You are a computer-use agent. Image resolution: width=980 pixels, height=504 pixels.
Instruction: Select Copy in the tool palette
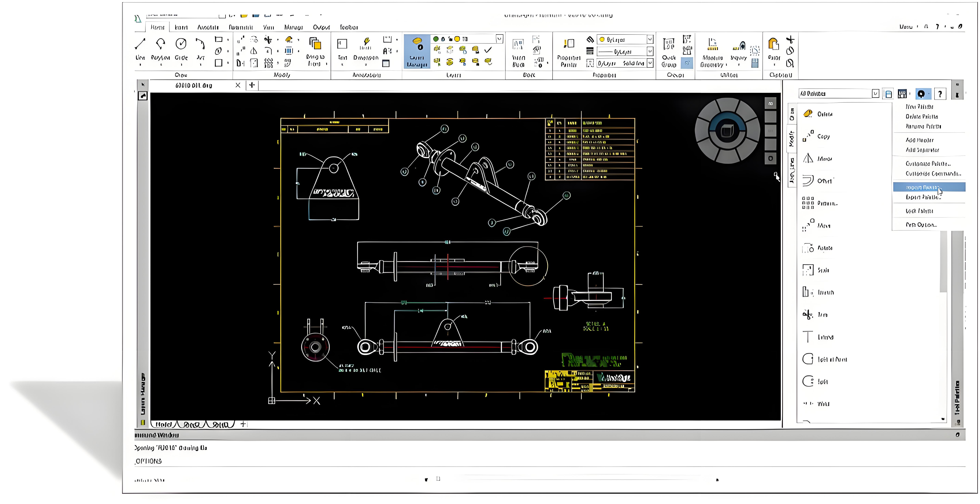pyautogui.click(x=816, y=136)
